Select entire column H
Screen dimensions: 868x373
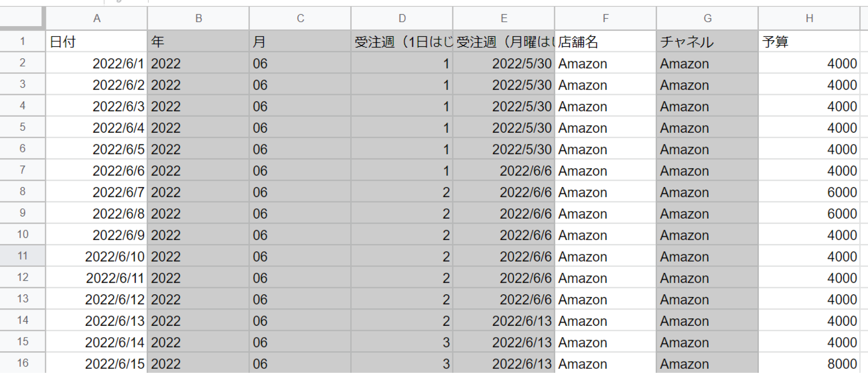click(x=809, y=18)
